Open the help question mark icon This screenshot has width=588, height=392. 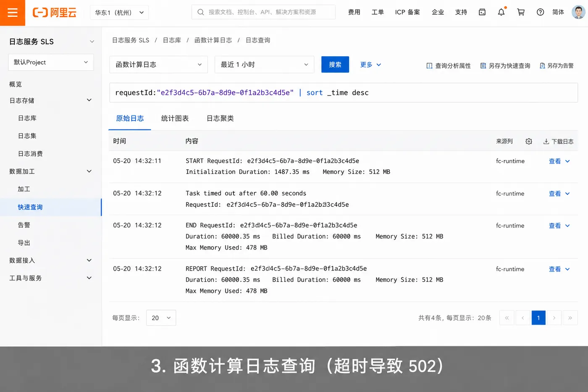click(541, 12)
